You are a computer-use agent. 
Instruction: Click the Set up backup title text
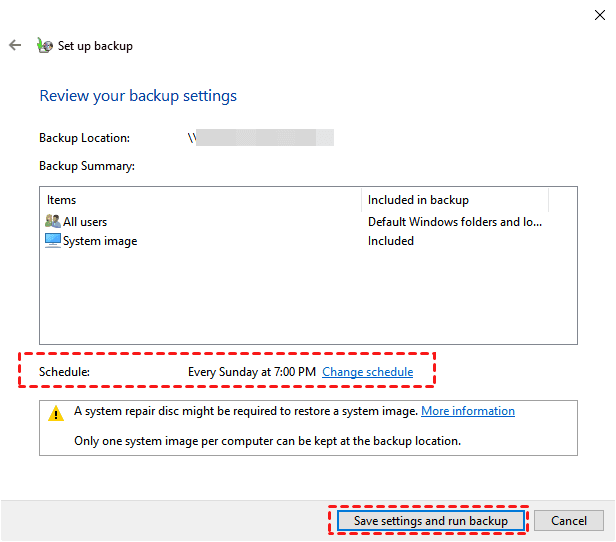[x=95, y=46]
